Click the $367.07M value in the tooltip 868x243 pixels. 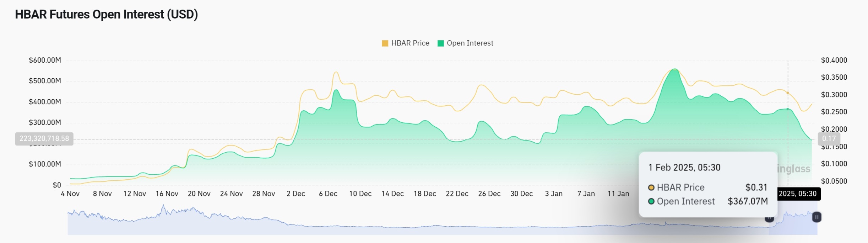point(747,201)
